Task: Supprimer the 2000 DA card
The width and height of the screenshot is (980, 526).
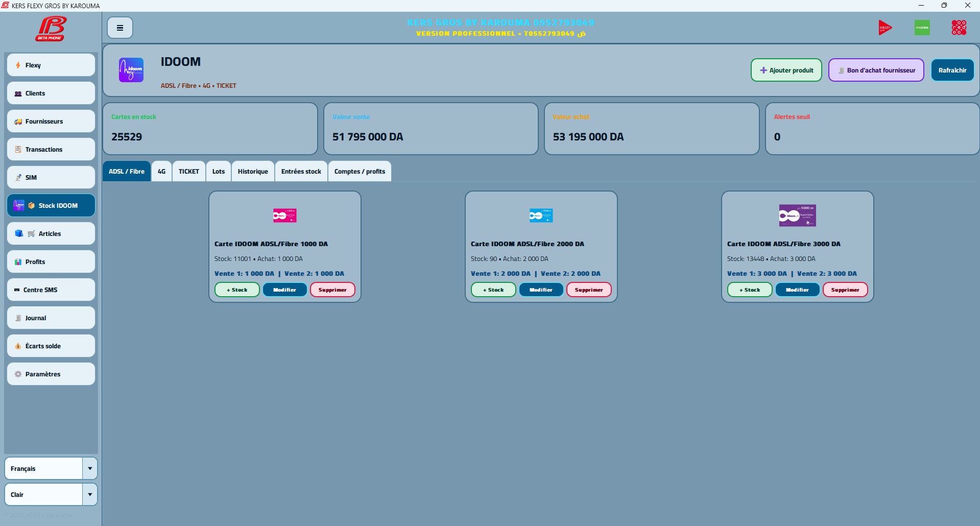Action: pyautogui.click(x=589, y=290)
